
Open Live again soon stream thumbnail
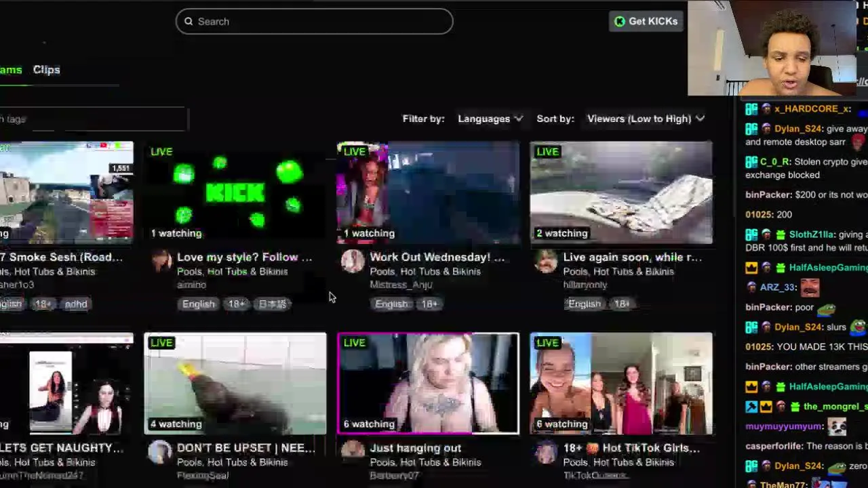(621, 192)
